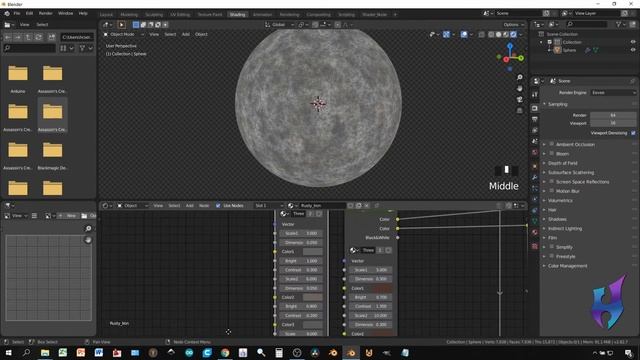Select wireframe viewport shading icon

(x=491, y=35)
